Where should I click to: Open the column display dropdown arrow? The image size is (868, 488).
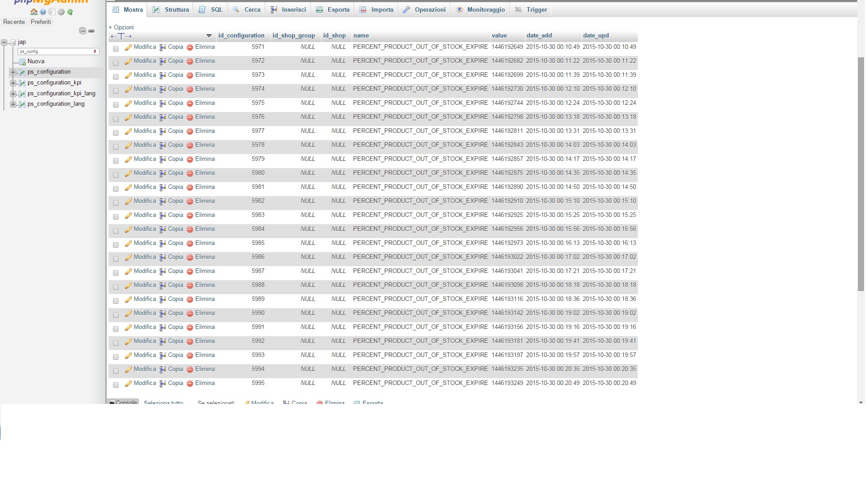point(209,36)
